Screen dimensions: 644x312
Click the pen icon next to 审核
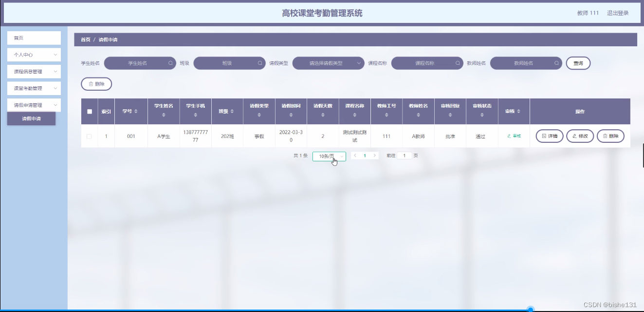(509, 136)
